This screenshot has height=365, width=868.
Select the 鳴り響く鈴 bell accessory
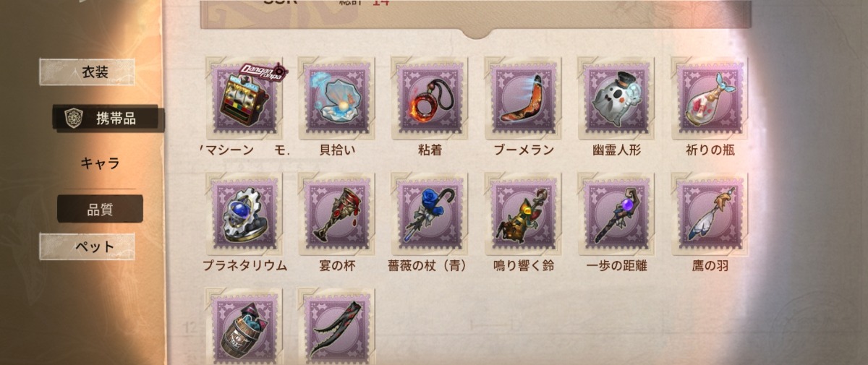pos(523,214)
